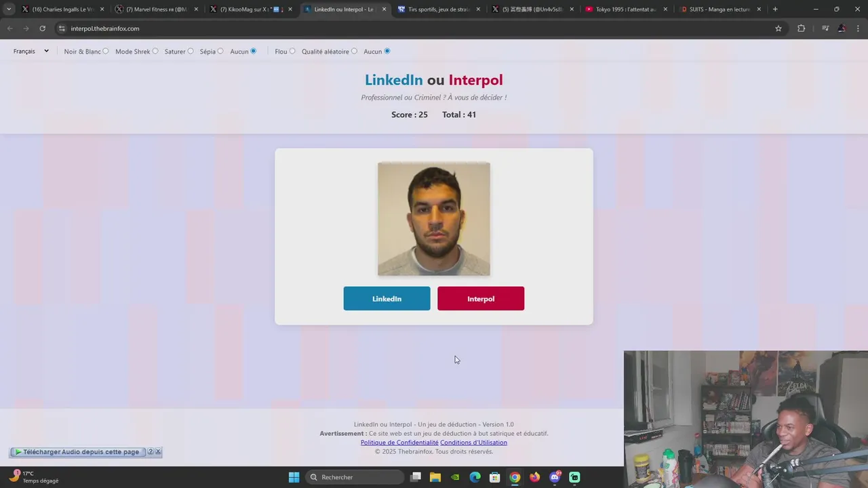Viewport: 868px width, 488px height.
Task: Bookmark this page with the star icon
Action: tap(778, 28)
